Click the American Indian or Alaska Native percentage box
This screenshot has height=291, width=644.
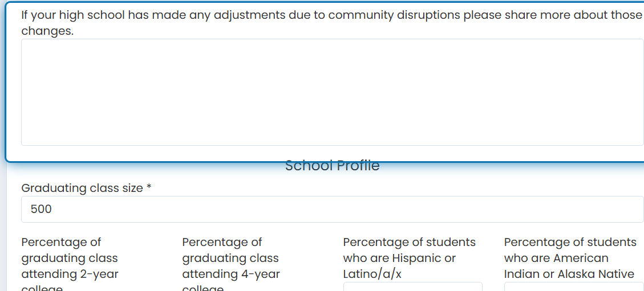[574, 286]
